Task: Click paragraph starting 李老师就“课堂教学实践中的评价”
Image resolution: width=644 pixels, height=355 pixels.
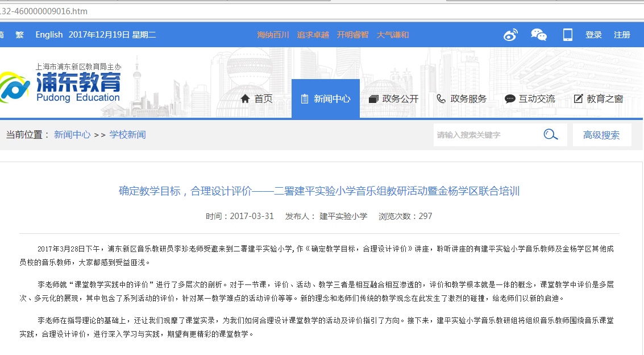Action: coord(317,291)
